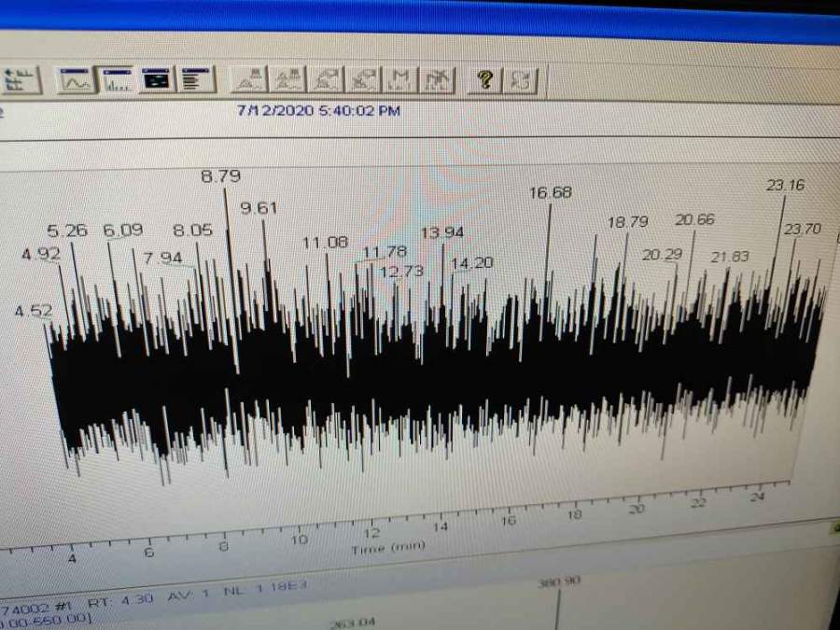The image size is (840, 630).
Task: Click the ranges/cells toolbar icon at far left
Action: (21, 80)
